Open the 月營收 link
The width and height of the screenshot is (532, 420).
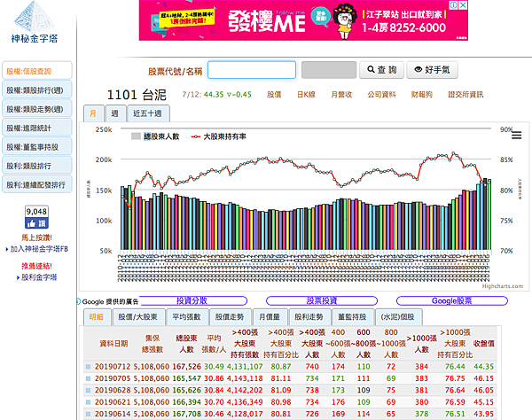tap(341, 95)
